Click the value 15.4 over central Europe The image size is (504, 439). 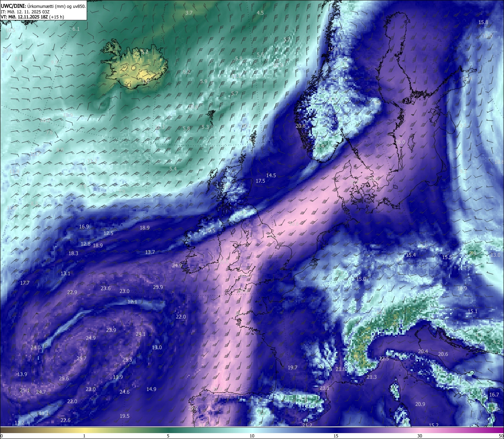[x=411, y=255]
